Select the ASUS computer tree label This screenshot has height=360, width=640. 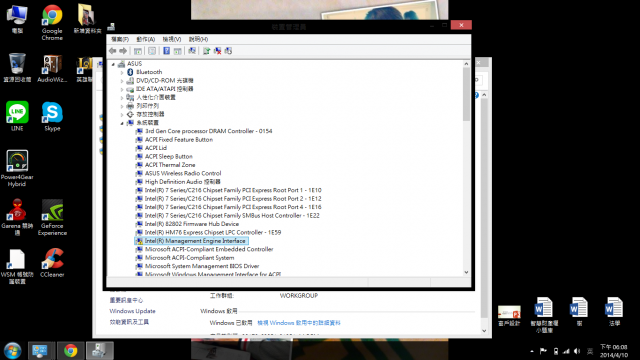(x=134, y=64)
